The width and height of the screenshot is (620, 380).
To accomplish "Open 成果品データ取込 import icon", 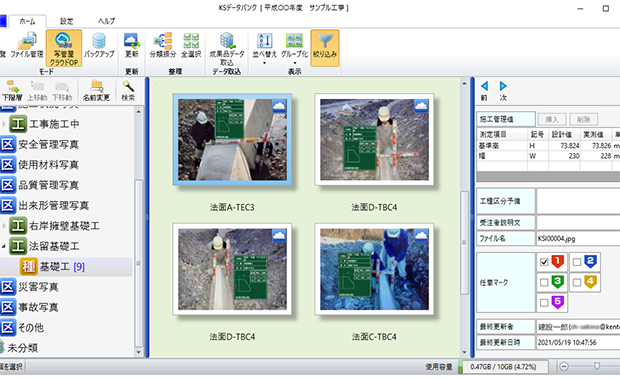I will click(227, 49).
